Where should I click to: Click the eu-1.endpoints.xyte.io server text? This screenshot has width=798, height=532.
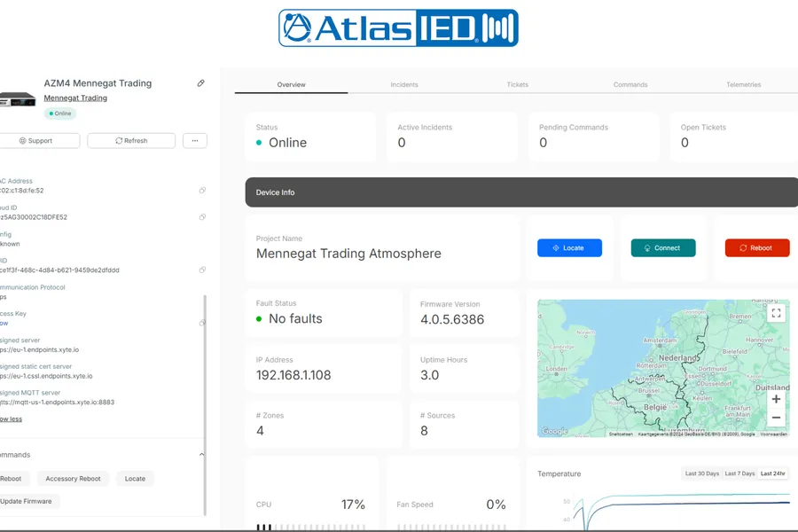click(39, 349)
